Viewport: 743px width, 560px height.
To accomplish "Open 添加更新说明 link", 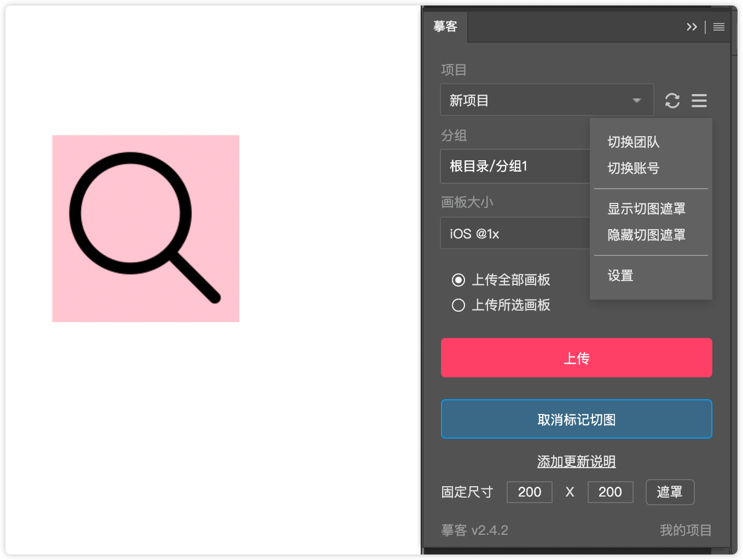I will click(x=576, y=461).
